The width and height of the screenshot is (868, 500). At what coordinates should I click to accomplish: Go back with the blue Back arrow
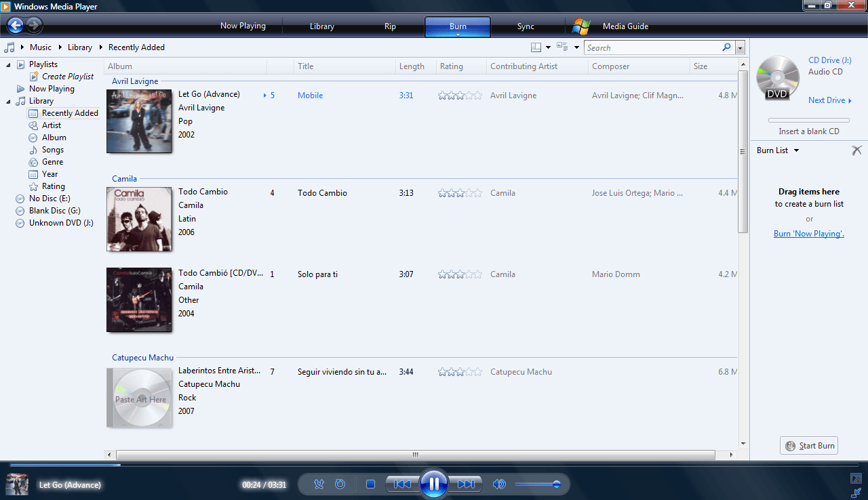(x=16, y=26)
